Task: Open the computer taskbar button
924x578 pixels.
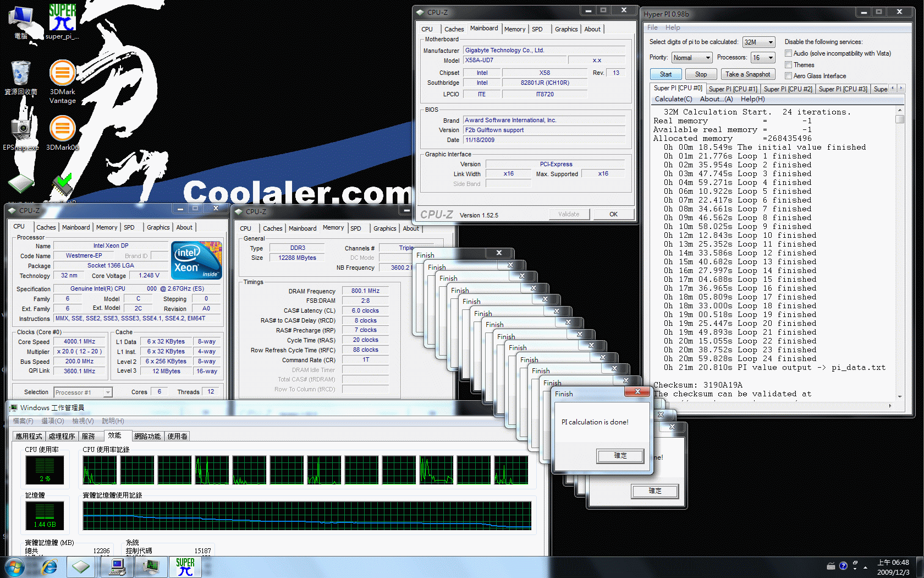Action: coord(117,566)
